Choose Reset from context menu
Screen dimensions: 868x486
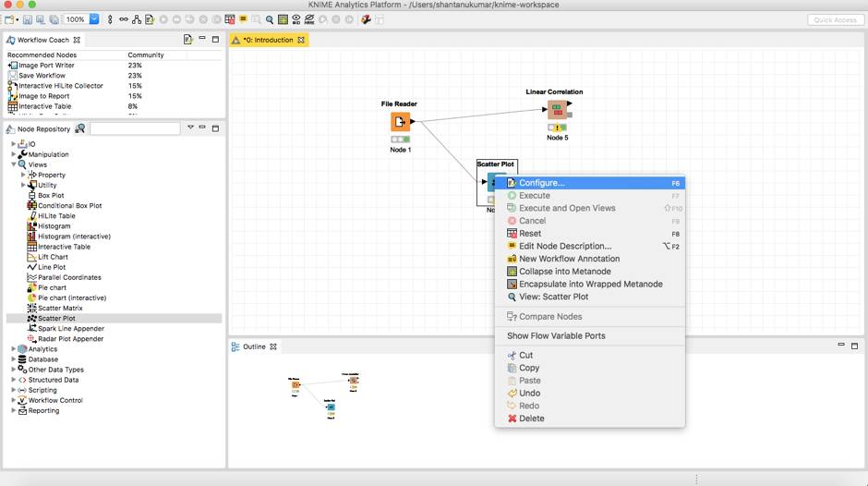coord(590,234)
